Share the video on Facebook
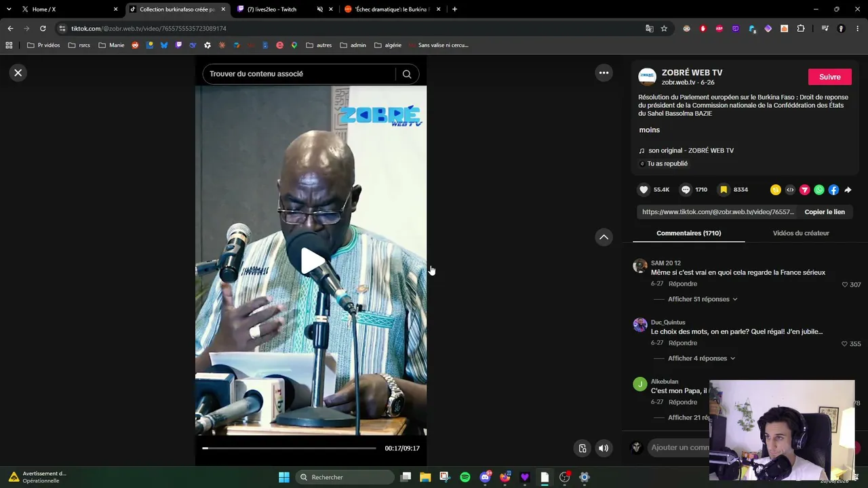The image size is (868, 488). tap(833, 190)
